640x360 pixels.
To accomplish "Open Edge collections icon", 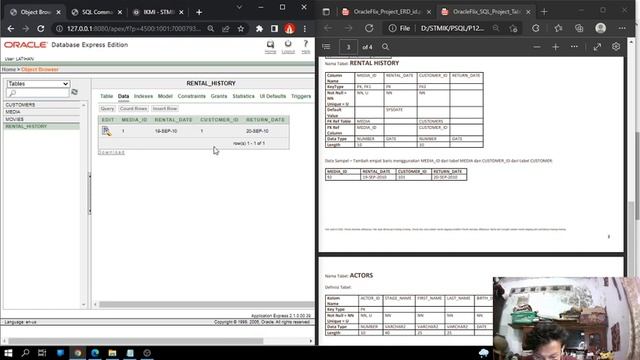I will click(579, 28).
